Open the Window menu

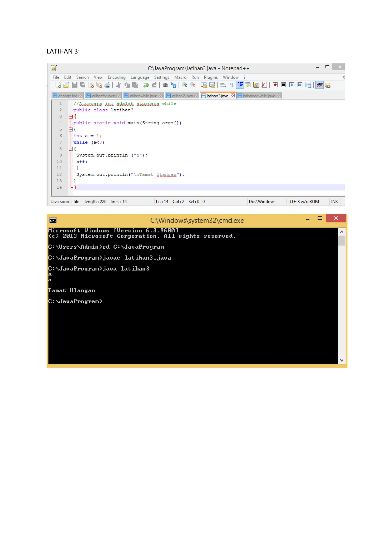pos(230,77)
